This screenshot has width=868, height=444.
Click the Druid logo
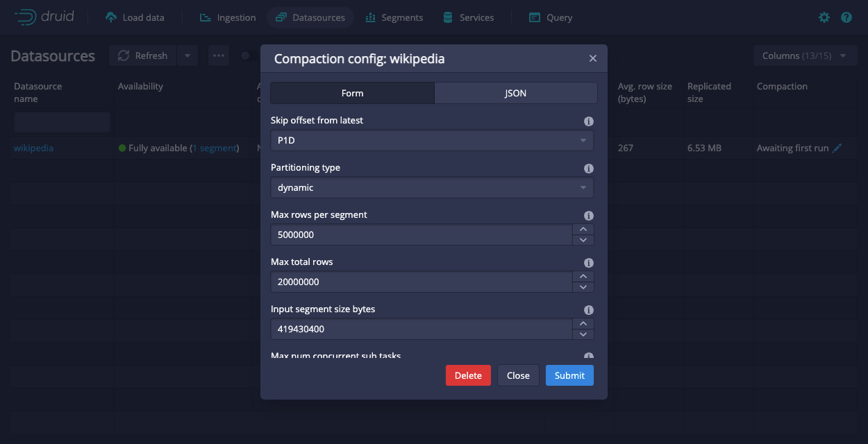tap(44, 17)
